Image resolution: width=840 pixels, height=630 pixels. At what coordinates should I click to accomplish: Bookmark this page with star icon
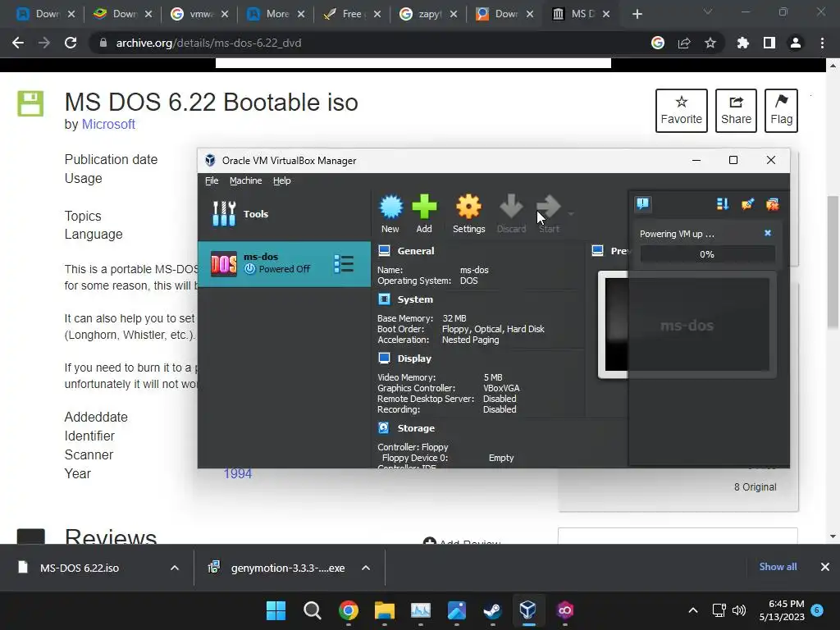click(710, 43)
